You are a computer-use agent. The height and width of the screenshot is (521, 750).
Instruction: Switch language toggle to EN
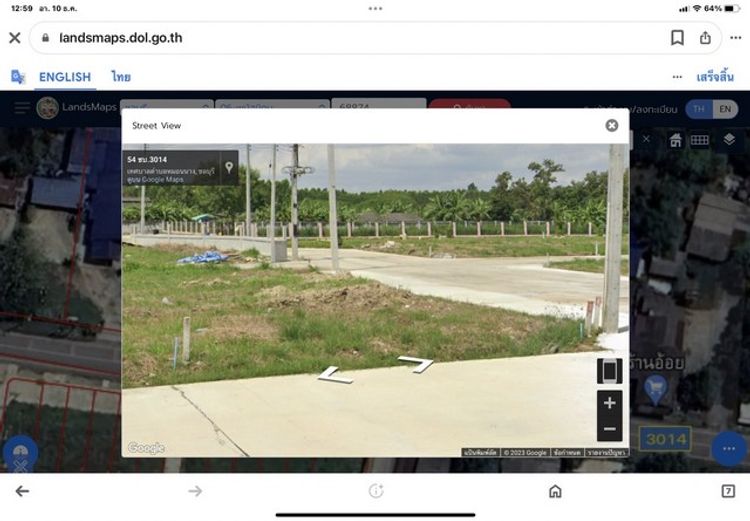pyautogui.click(x=725, y=109)
